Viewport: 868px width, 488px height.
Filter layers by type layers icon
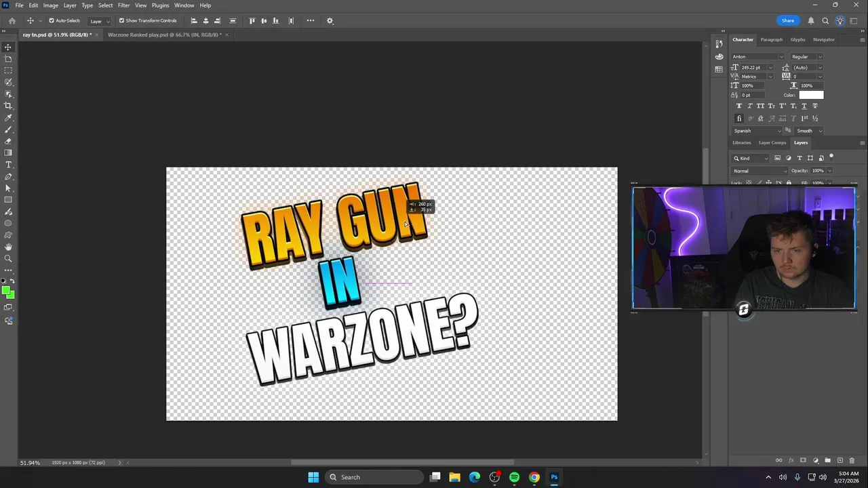coord(799,158)
